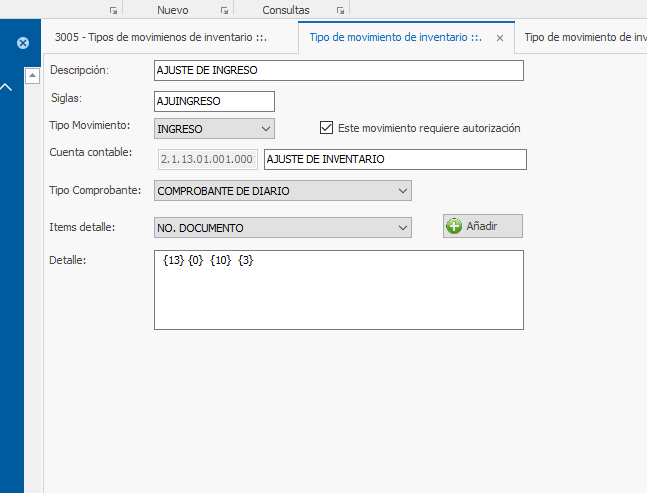Click the Nuevo ribbon group label
The height and width of the screenshot is (493, 647).
[172, 10]
